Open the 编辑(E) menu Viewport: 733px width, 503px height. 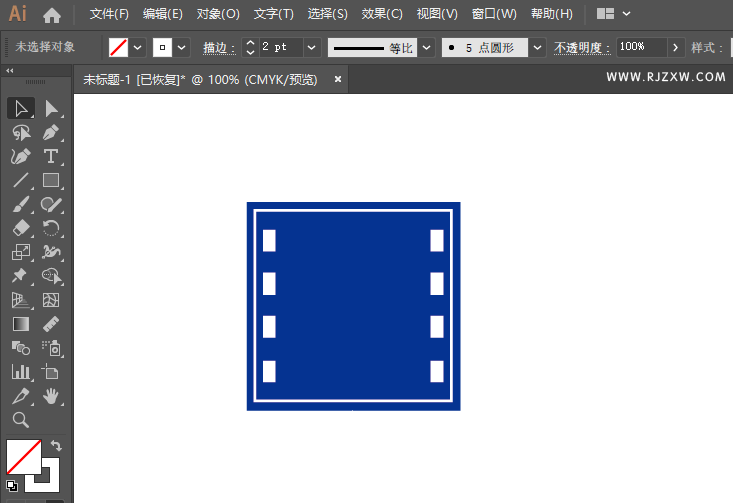point(163,14)
